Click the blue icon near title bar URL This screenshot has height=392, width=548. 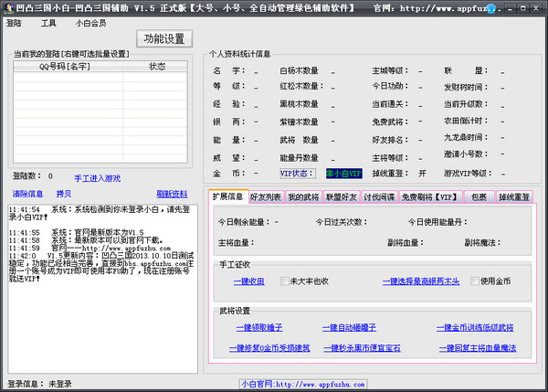pos(491,8)
